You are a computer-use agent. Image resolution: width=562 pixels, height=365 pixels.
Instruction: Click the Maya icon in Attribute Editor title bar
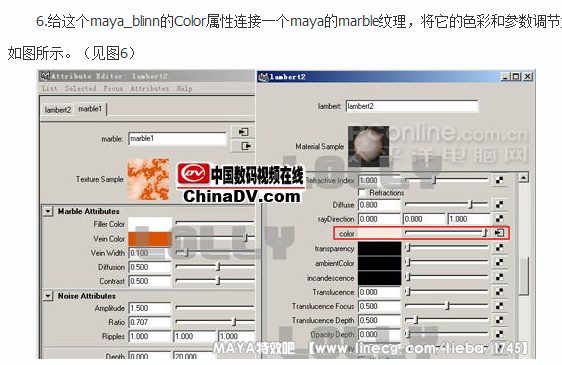coord(45,76)
